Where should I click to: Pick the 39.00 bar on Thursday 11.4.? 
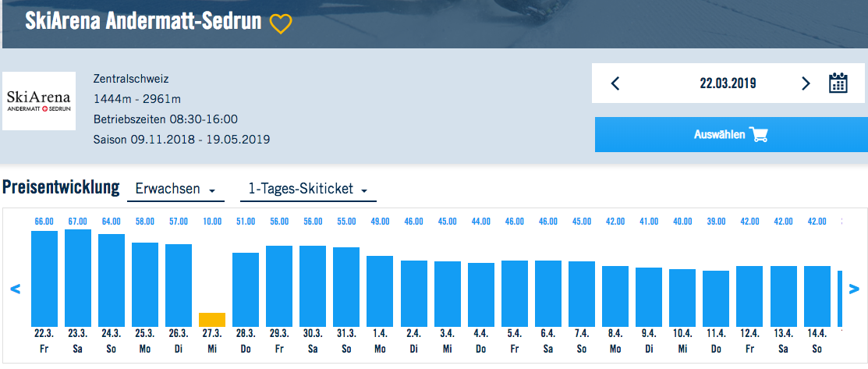716,298
